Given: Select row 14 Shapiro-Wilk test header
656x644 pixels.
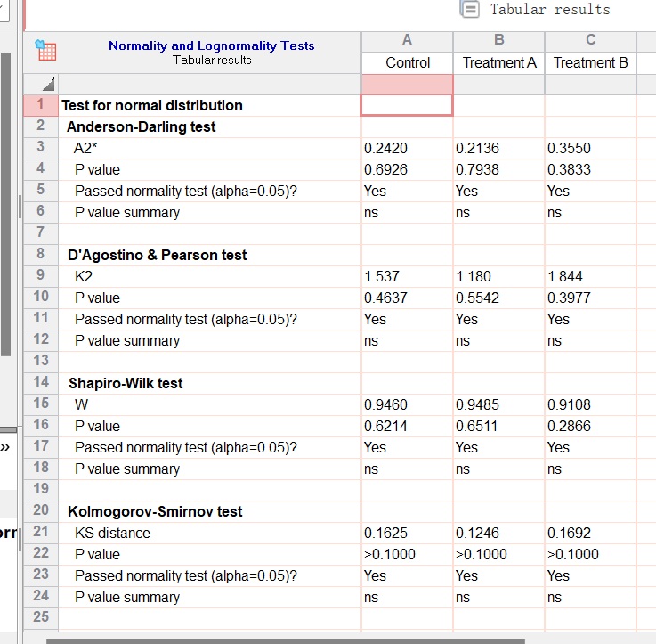Looking at the screenshot, I should (41, 383).
